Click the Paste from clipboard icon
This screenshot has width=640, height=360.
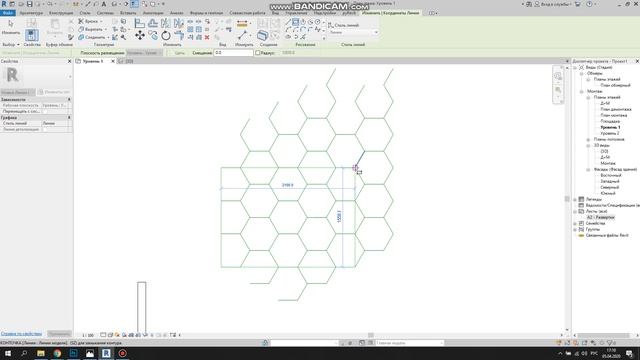(x=55, y=26)
